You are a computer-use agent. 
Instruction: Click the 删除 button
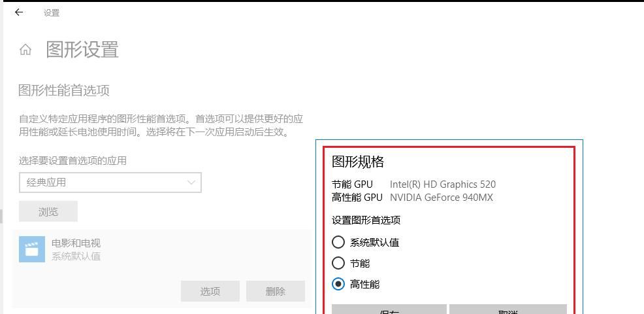pos(275,291)
